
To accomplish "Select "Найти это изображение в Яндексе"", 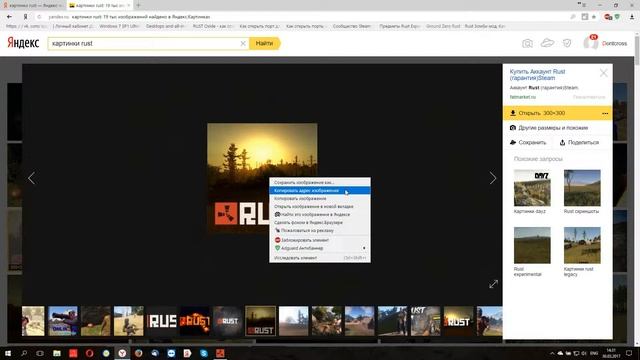I will (x=320, y=214).
